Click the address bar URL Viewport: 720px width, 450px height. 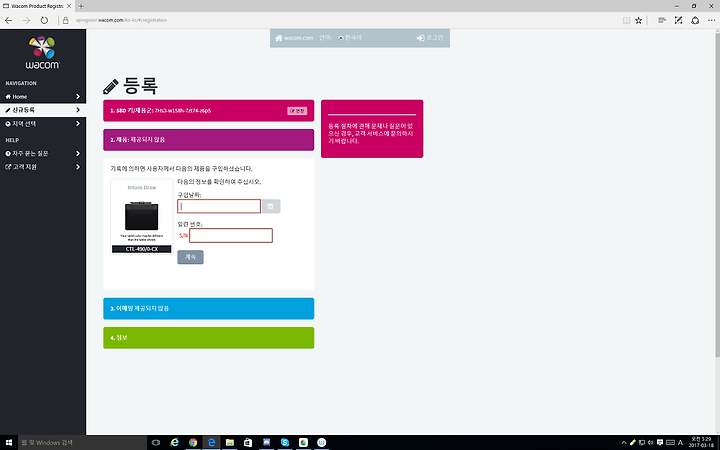click(121, 20)
